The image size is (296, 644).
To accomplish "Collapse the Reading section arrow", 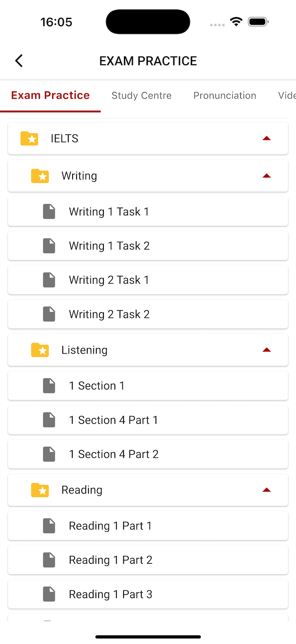I will [x=267, y=490].
